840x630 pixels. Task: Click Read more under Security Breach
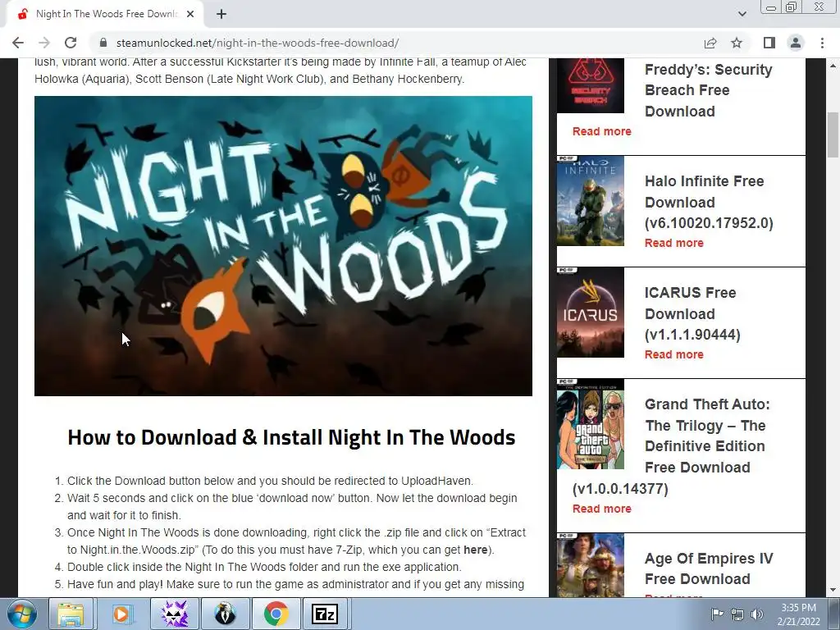click(601, 131)
